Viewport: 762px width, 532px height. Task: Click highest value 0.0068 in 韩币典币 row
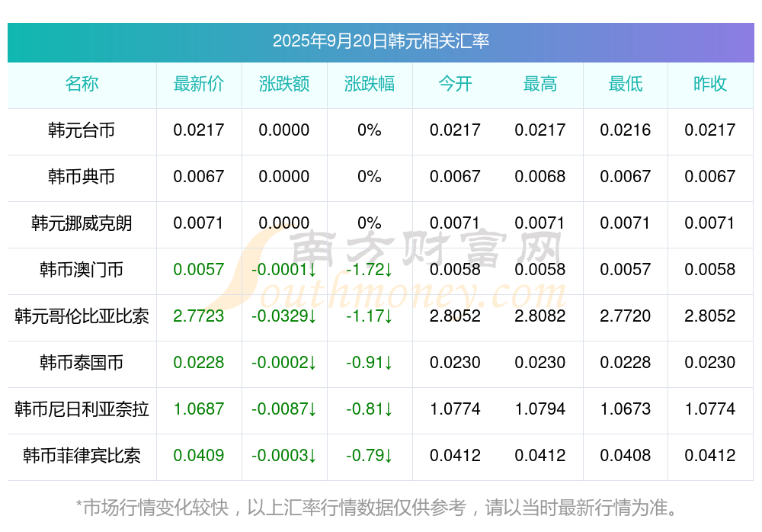[x=540, y=177]
